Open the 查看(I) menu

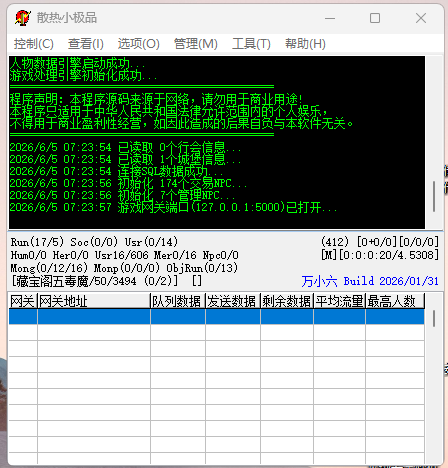pyautogui.click(x=86, y=44)
